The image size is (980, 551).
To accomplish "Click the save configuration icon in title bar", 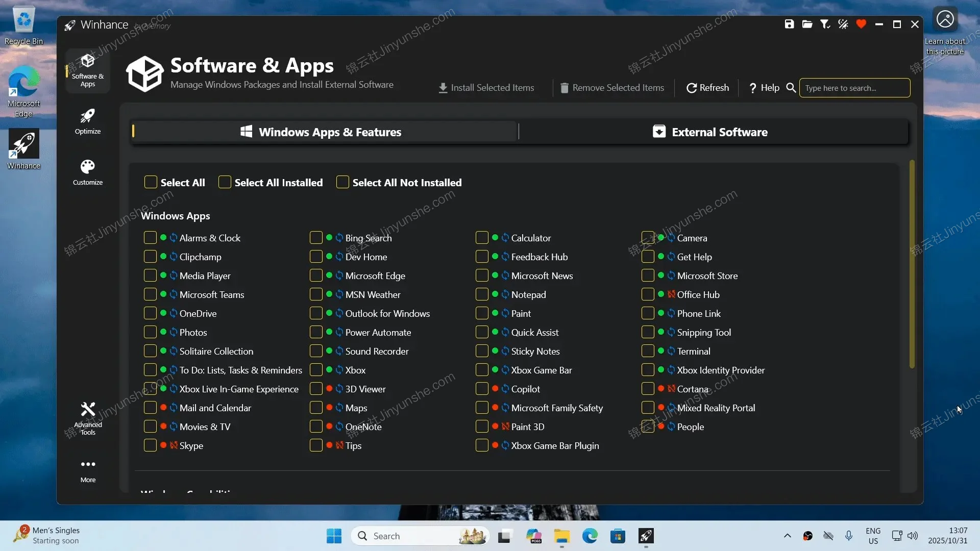I will (789, 24).
